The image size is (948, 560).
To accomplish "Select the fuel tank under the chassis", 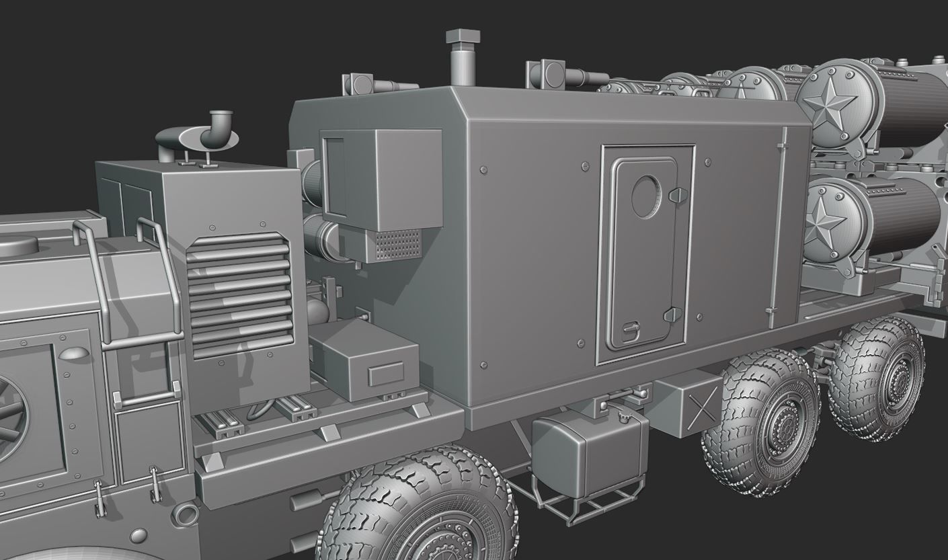I will tap(589, 451).
